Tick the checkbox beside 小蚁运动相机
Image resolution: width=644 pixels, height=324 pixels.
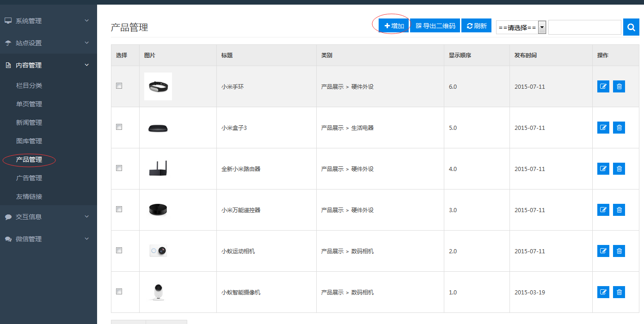point(119,251)
